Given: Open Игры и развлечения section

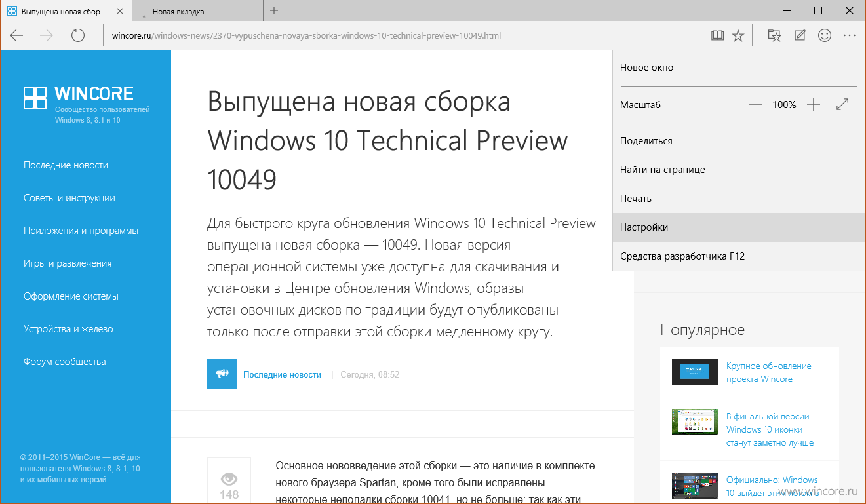Looking at the screenshot, I should coord(68,263).
